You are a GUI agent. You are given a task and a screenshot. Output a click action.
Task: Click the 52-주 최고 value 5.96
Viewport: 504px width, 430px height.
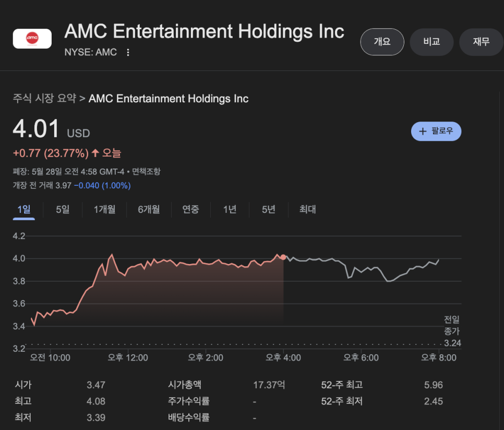[x=433, y=385]
